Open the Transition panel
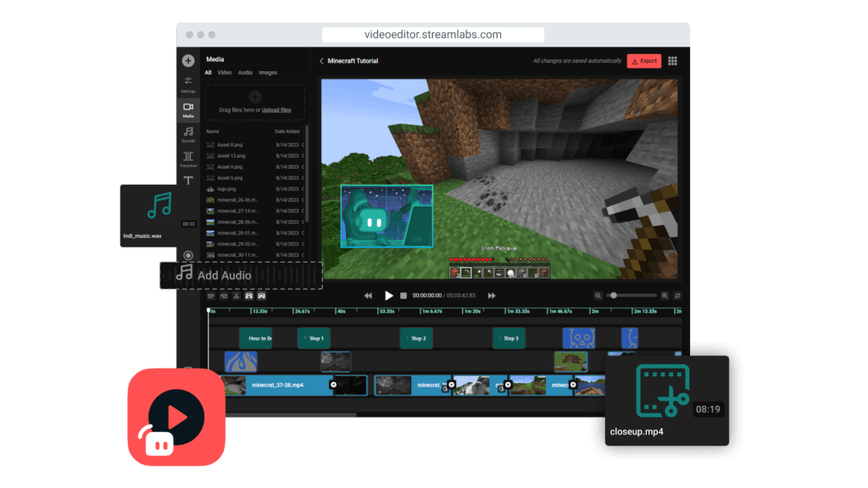Viewport: 868px width, 488px height. pyautogui.click(x=188, y=158)
